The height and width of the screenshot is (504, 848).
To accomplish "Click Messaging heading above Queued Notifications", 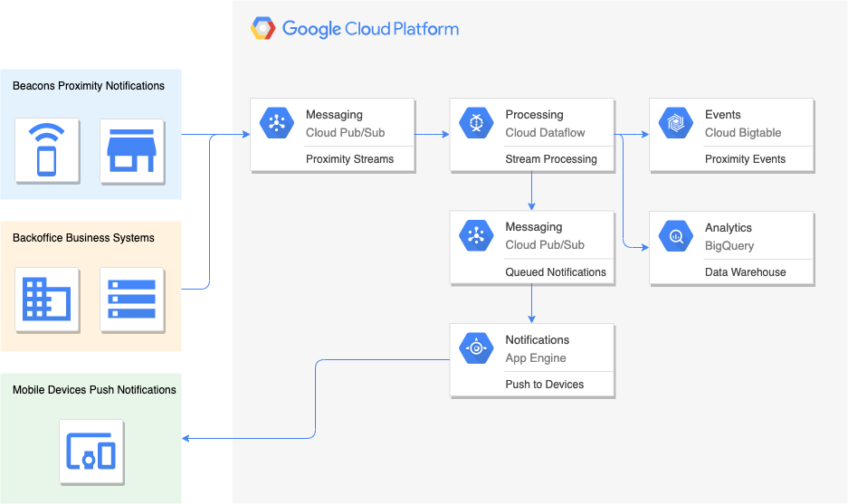I will click(x=534, y=227).
